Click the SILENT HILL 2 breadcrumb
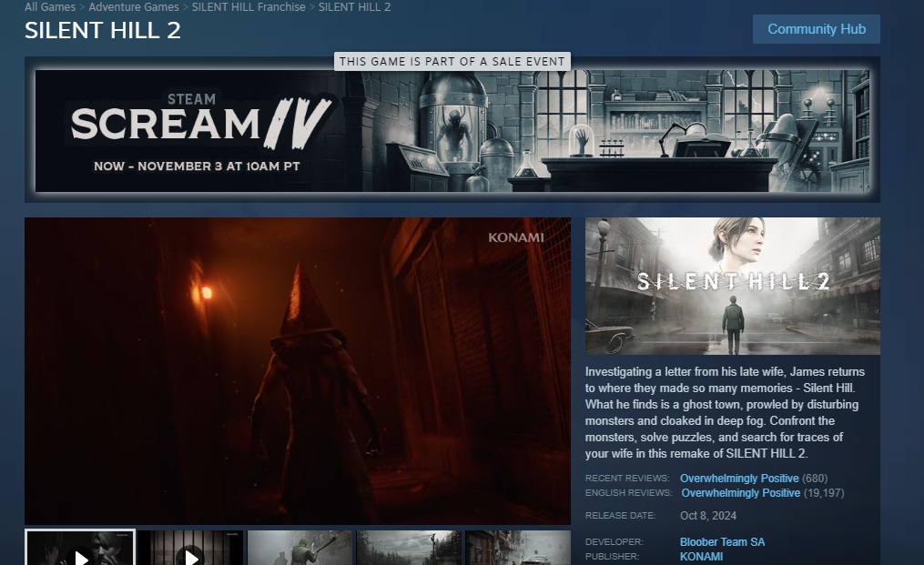924x565 pixels. [x=354, y=7]
